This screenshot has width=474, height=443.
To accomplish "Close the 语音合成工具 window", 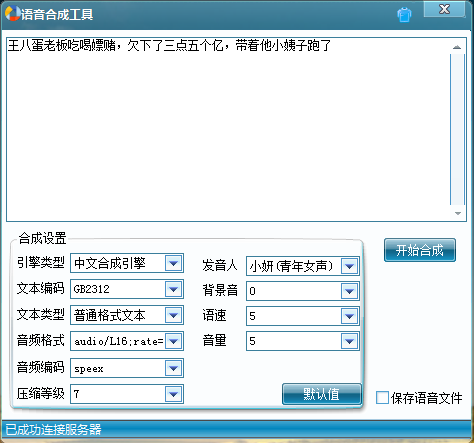I will pyautogui.click(x=444, y=9).
